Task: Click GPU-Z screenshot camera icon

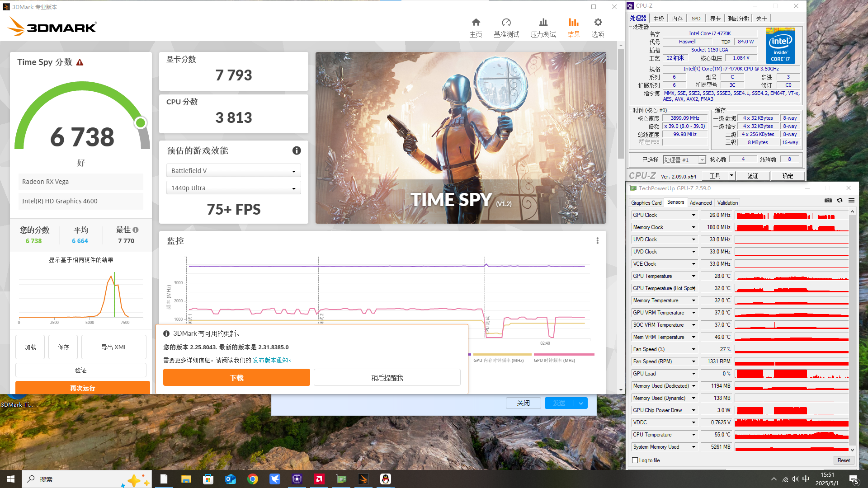Action: coord(828,200)
